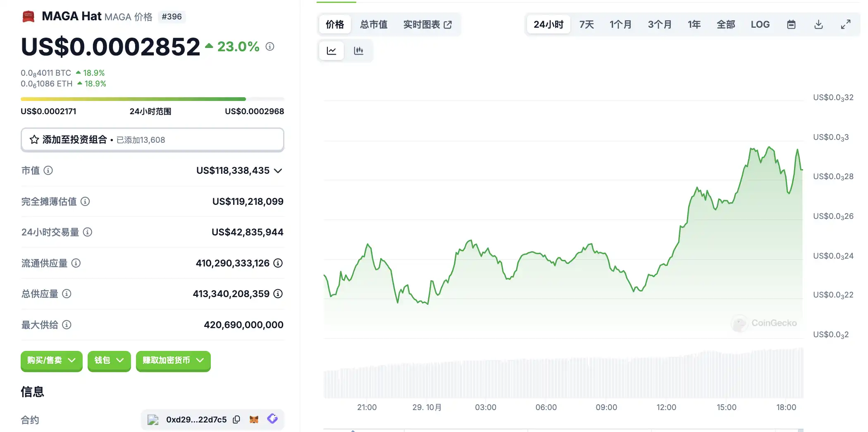The height and width of the screenshot is (432, 868).
Task: Expand the 市值 value chevron
Action: click(278, 171)
